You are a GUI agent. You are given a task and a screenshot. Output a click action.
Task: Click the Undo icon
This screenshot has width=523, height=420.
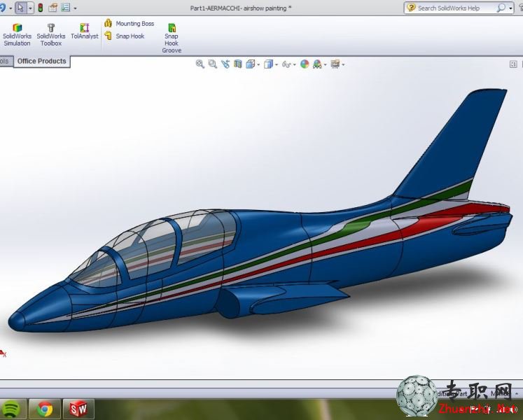pos(3,8)
